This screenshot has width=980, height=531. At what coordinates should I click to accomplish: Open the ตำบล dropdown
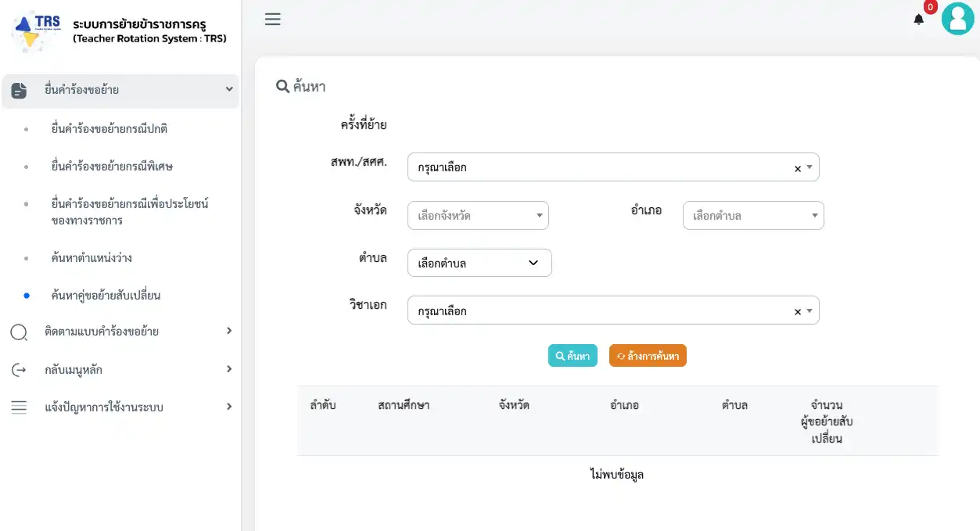click(479, 263)
